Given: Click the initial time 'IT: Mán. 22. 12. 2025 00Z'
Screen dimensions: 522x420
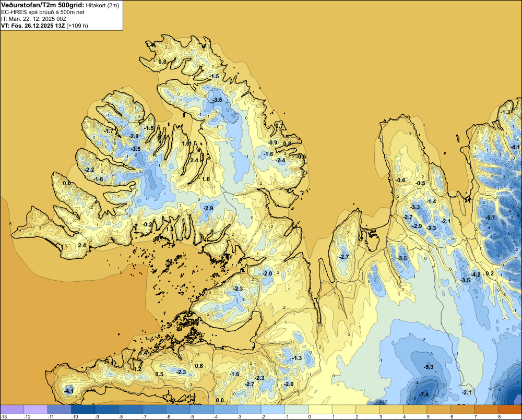Looking at the screenshot, I should [x=33, y=19].
